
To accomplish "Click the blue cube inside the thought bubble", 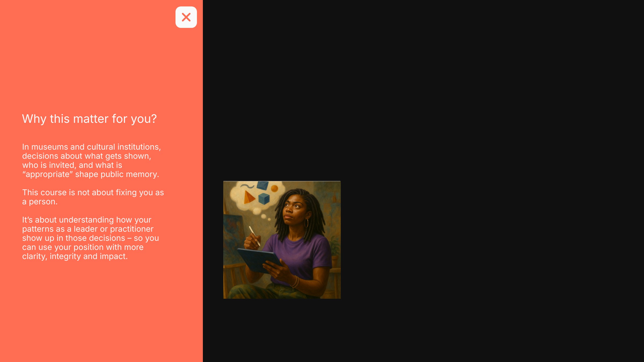I will click(264, 199).
